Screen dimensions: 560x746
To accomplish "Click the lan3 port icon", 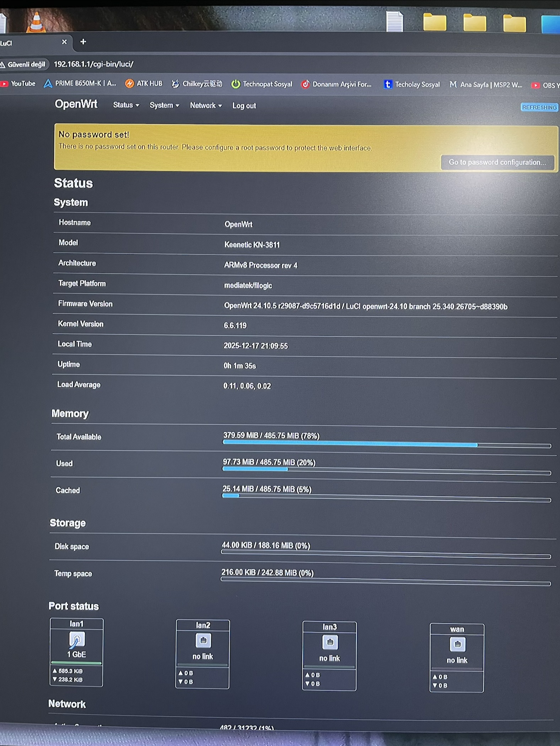I will coord(330,642).
